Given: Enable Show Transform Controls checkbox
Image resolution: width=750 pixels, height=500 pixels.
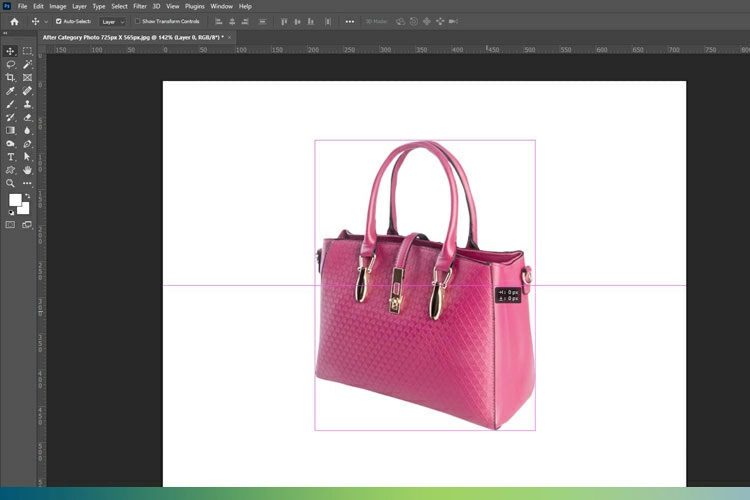Looking at the screenshot, I should [x=138, y=21].
